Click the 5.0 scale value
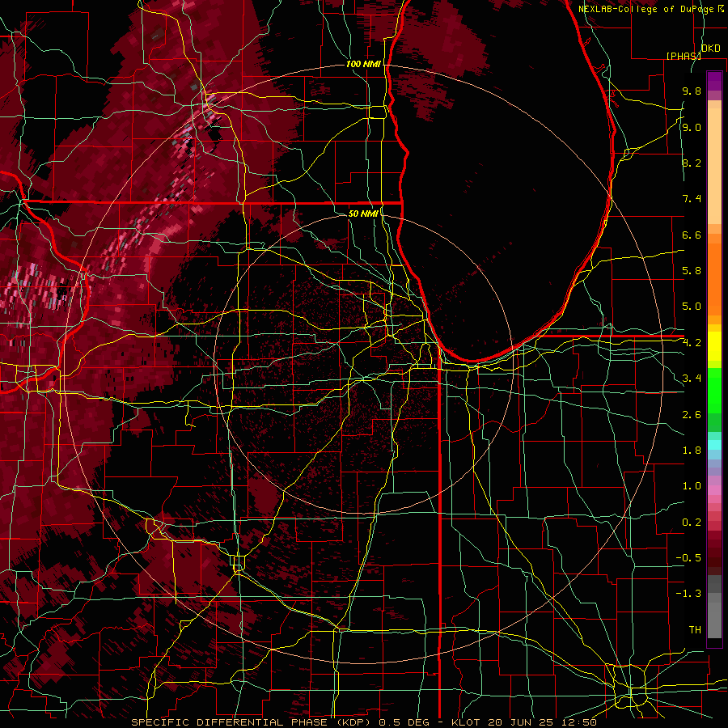The width and height of the screenshot is (728, 728). click(692, 307)
